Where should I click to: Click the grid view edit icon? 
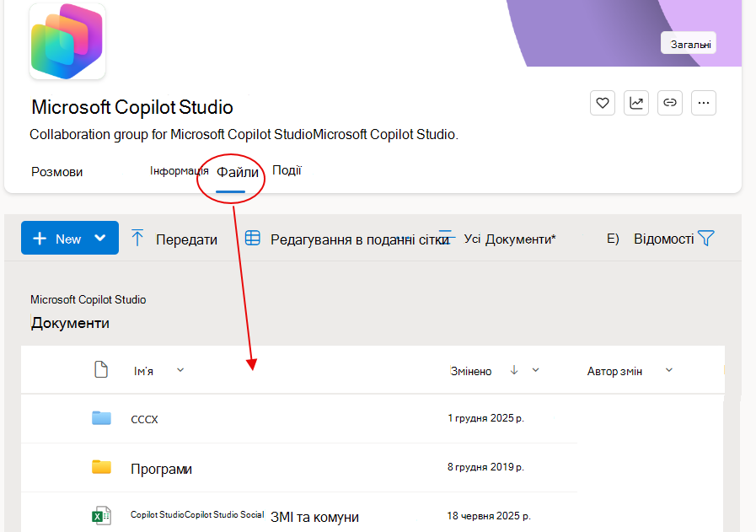point(253,238)
